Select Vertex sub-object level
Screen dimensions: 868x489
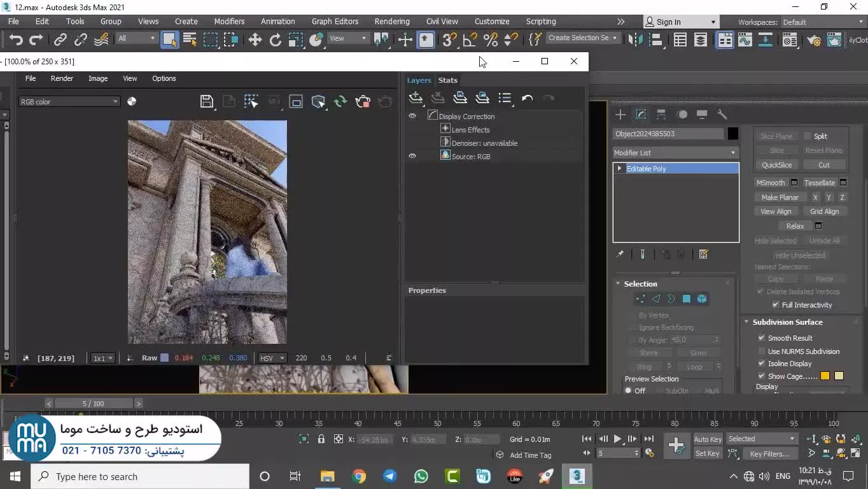coord(641,299)
